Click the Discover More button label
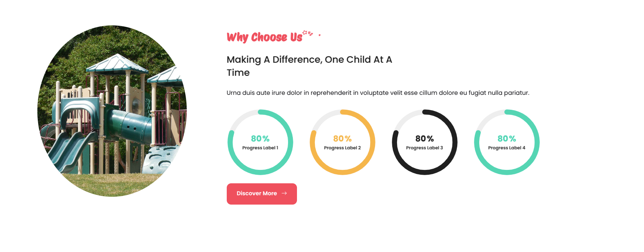 (257, 193)
